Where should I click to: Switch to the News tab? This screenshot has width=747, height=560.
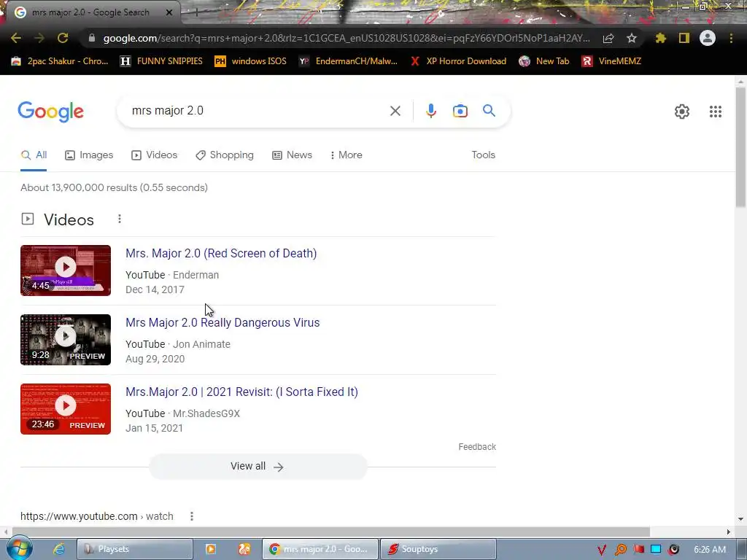pos(292,155)
